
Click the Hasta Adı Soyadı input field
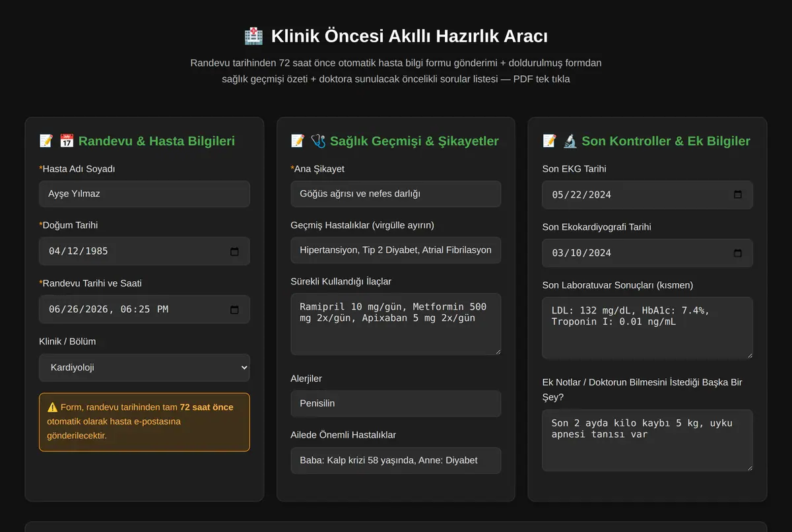tap(145, 194)
